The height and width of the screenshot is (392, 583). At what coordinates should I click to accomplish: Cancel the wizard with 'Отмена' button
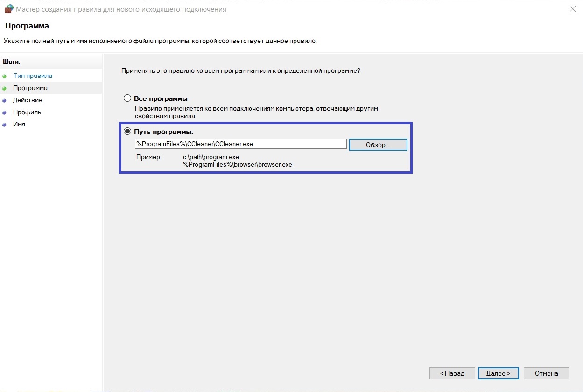pos(547,373)
